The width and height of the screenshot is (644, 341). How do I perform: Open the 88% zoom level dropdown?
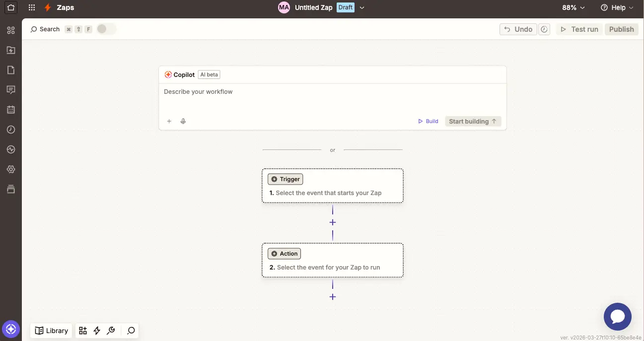pyautogui.click(x=573, y=7)
